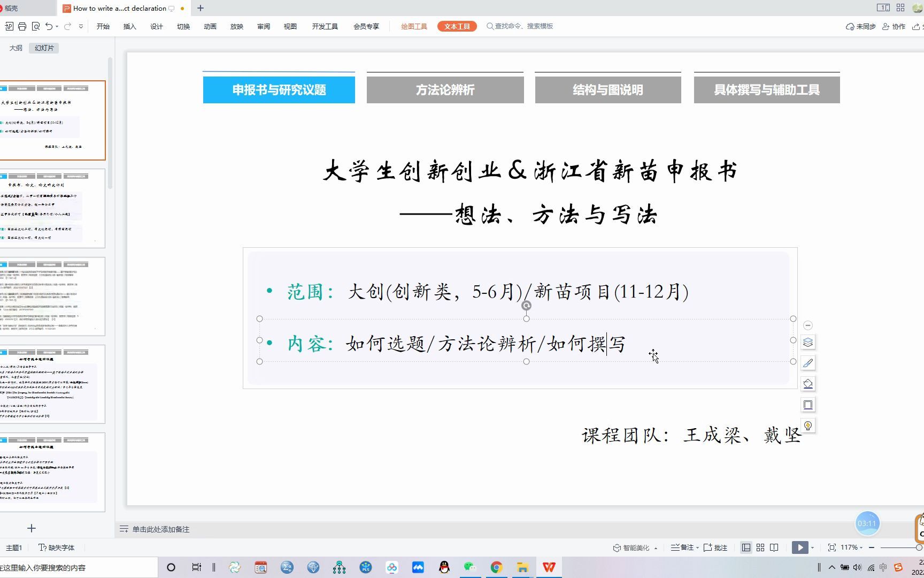Screen dimensions: 924x578
Task: Click the 缺失字体 missing fonts button
Action: [x=57, y=547]
